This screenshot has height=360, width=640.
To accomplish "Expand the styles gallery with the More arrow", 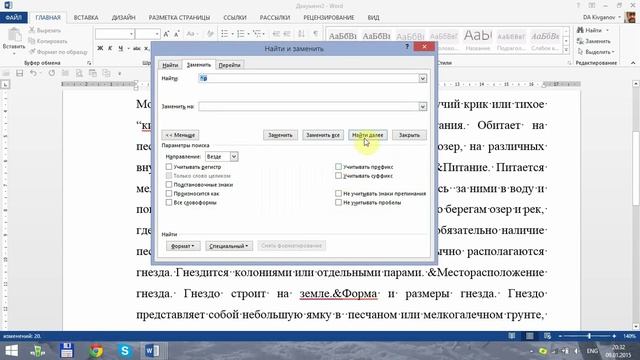I will pos(566,50).
